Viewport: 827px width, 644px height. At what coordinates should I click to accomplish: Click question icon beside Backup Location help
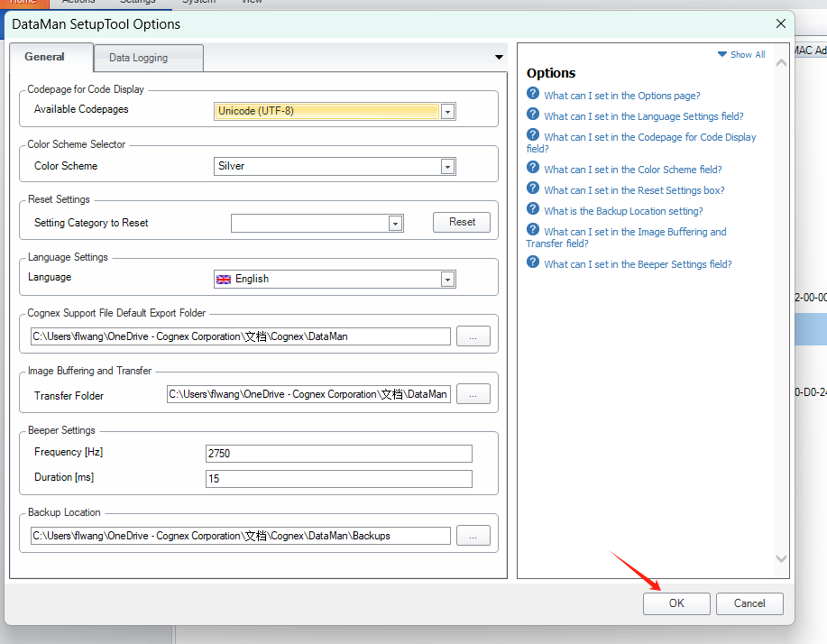[533, 208]
